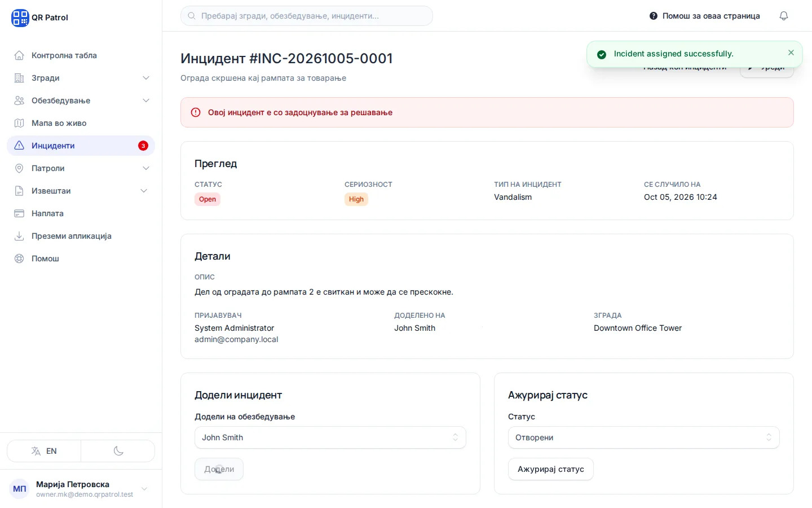Focus the search input field

click(x=307, y=16)
